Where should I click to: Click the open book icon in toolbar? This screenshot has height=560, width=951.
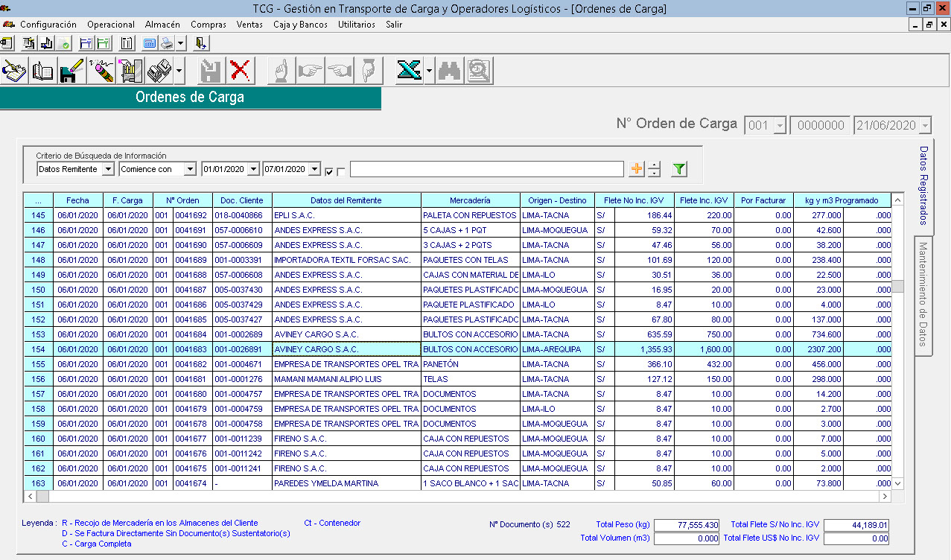[x=43, y=71]
